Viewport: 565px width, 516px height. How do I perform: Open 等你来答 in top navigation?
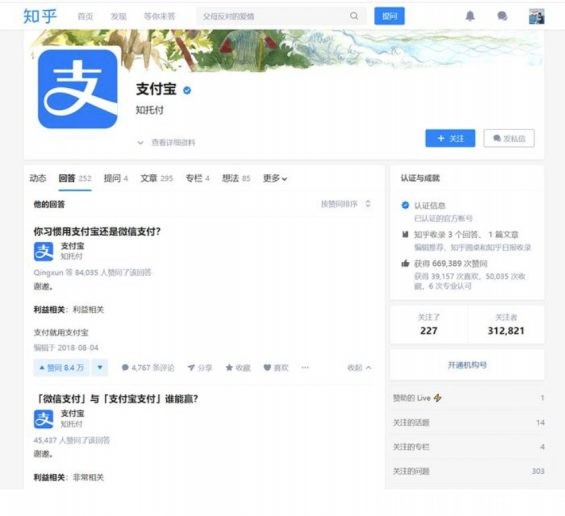[x=159, y=16]
